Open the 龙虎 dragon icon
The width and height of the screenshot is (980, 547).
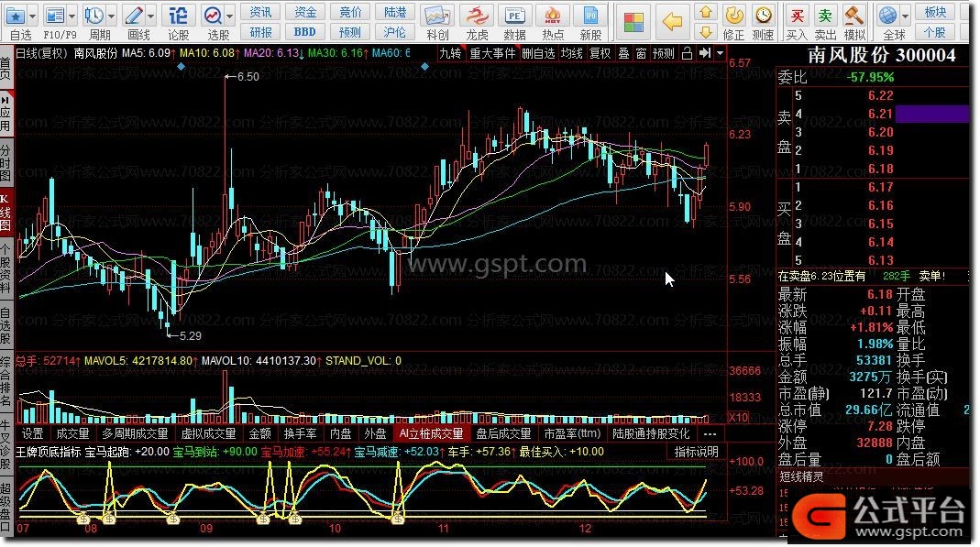pyautogui.click(x=477, y=15)
